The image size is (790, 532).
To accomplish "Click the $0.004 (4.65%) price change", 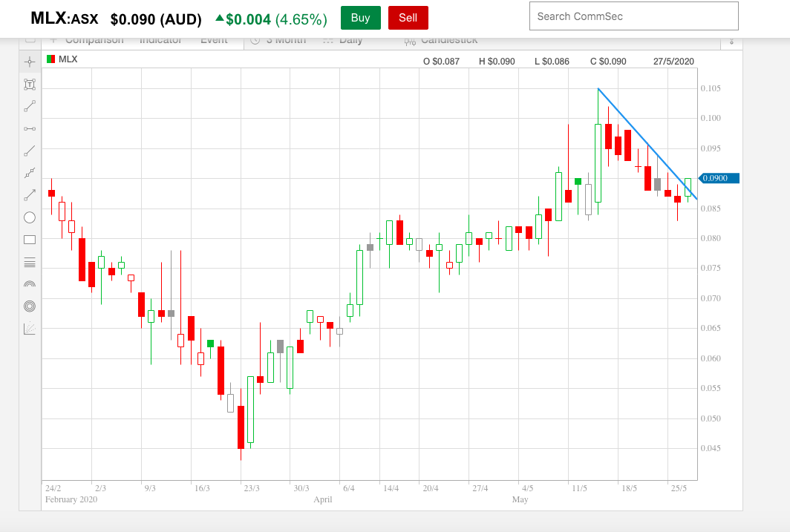I will point(271,19).
